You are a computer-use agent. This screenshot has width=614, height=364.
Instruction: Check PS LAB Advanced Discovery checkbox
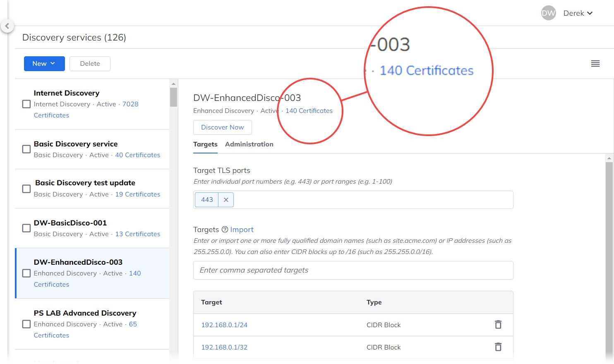(x=26, y=324)
